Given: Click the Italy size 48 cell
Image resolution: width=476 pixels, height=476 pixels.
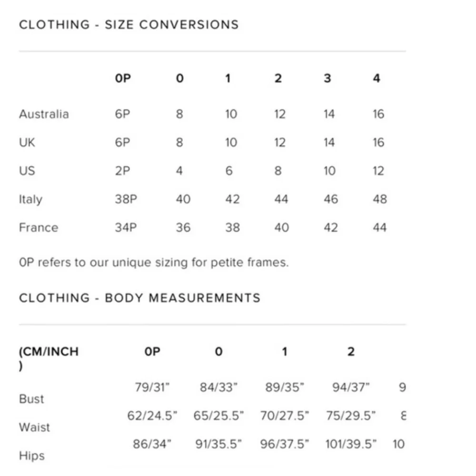Looking at the screenshot, I should tap(379, 199).
